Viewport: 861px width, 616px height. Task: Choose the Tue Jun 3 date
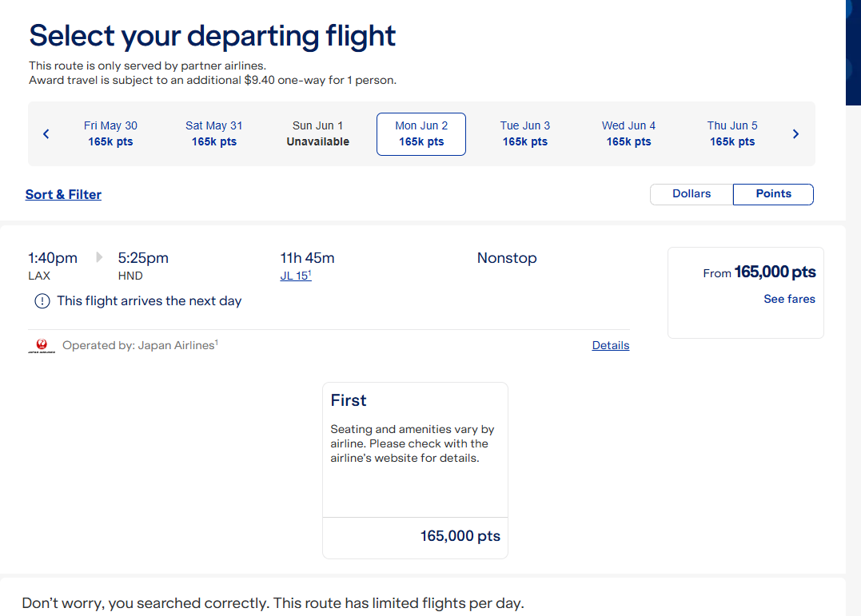point(525,133)
